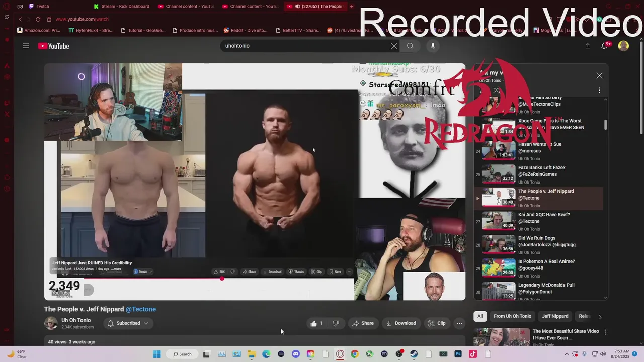Open the @Tectone mention link
Image resolution: width=644 pixels, height=362 pixels.
(x=141, y=309)
